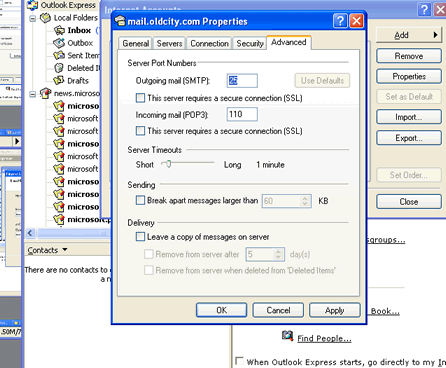Check Break apart messages larger than
The width and height of the screenshot is (446, 368).
pos(140,200)
